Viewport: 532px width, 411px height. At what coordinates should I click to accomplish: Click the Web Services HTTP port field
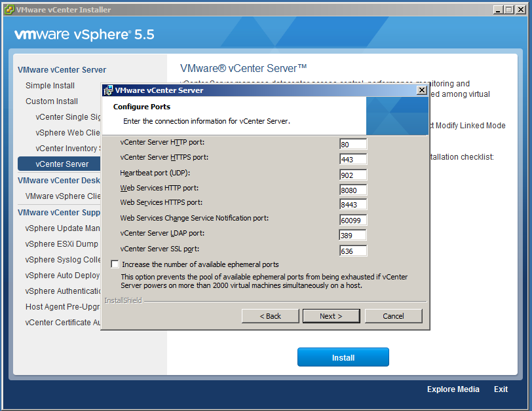(x=353, y=190)
